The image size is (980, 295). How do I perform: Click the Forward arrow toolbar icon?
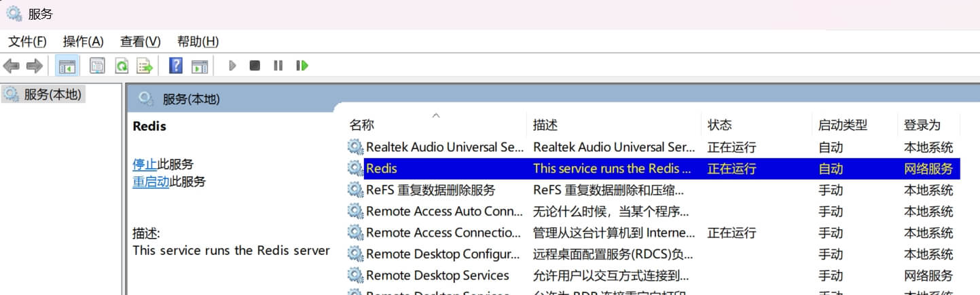[x=35, y=66]
